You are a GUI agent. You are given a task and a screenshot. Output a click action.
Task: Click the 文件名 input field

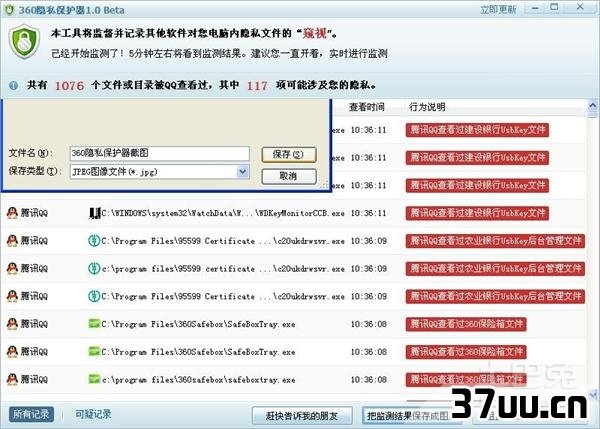(x=160, y=153)
